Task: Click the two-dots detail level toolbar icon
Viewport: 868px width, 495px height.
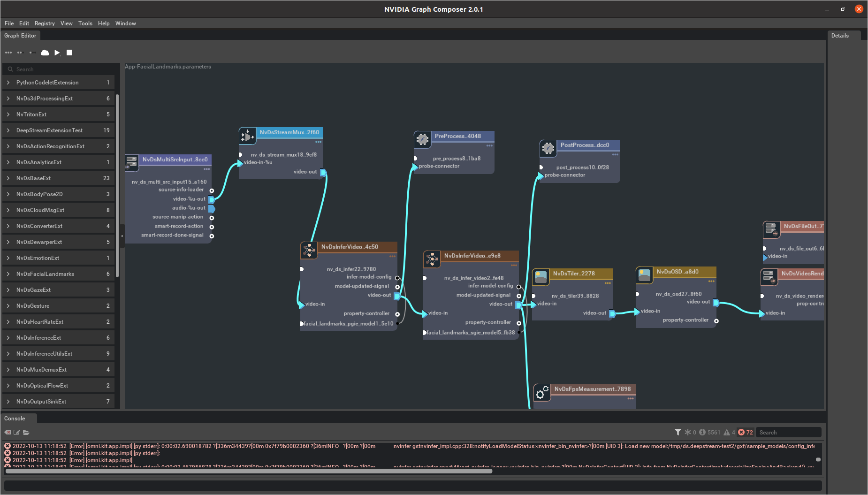Action: (20, 53)
